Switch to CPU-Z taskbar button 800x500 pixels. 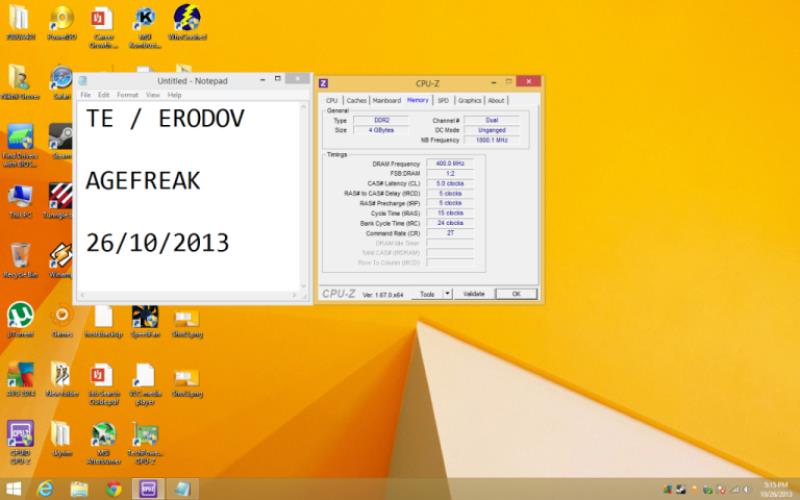[148, 488]
